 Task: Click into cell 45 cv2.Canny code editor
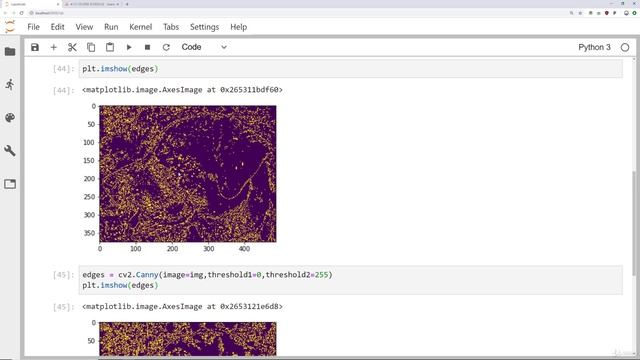(x=351, y=280)
